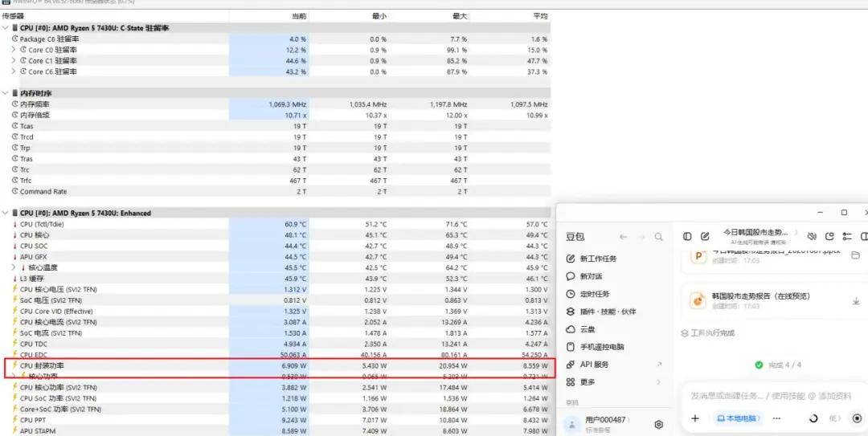Toggle Doubao sidebar panel icon in chat header
Image resolution: width=868 pixels, height=436 pixels.
click(687, 236)
